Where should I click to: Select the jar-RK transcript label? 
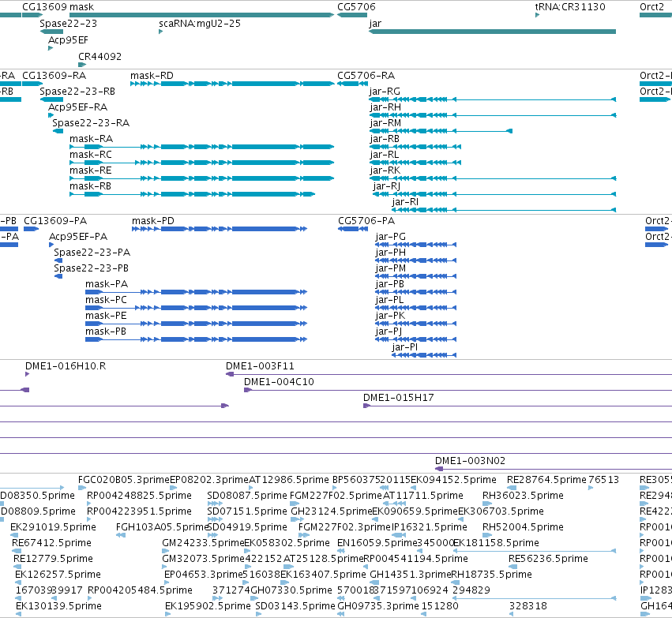pyautogui.click(x=385, y=170)
